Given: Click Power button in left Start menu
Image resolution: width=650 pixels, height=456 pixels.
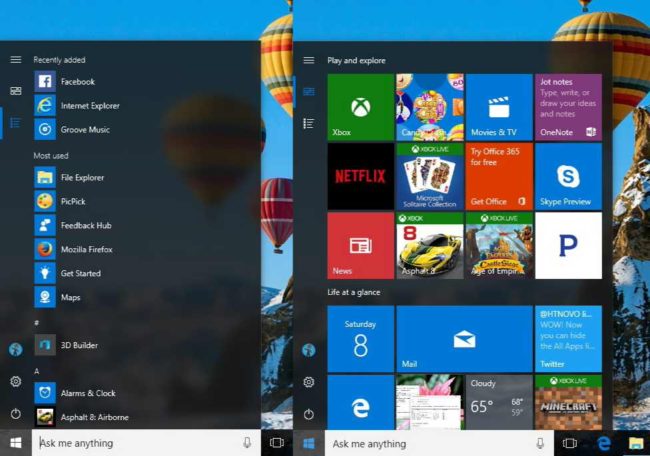Looking at the screenshot, I should click(x=16, y=414).
